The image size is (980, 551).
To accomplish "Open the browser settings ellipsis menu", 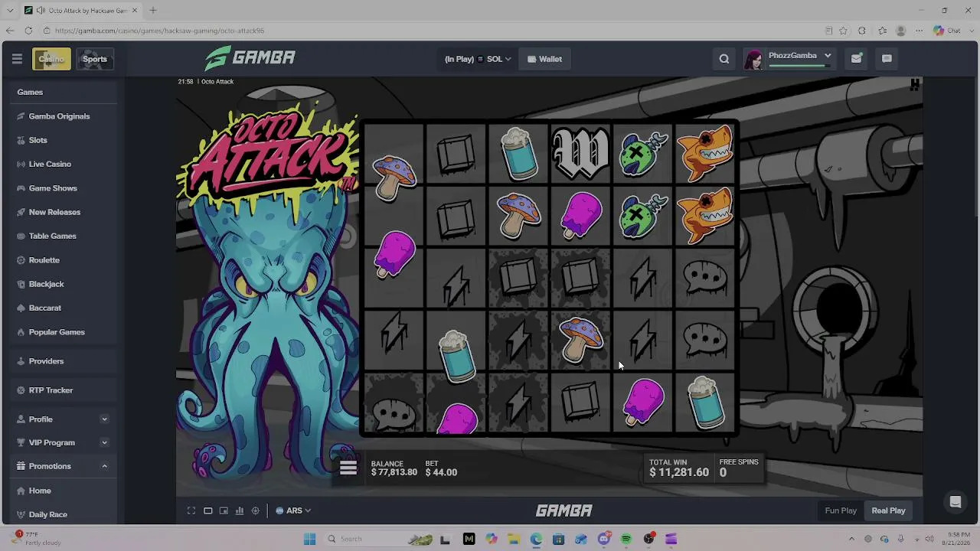I will [920, 31].
